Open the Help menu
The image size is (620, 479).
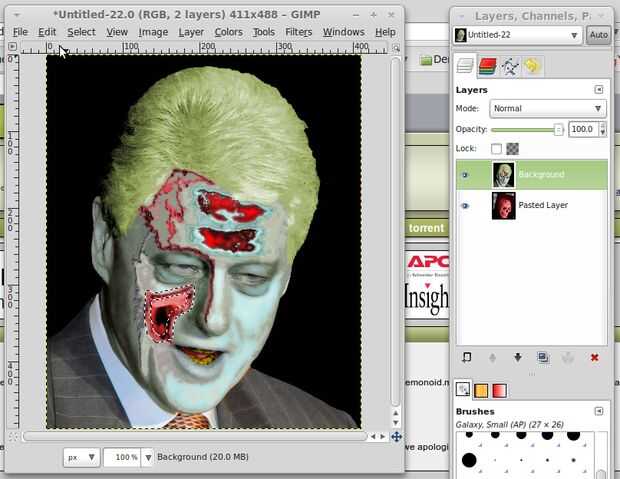coord(385,32)
